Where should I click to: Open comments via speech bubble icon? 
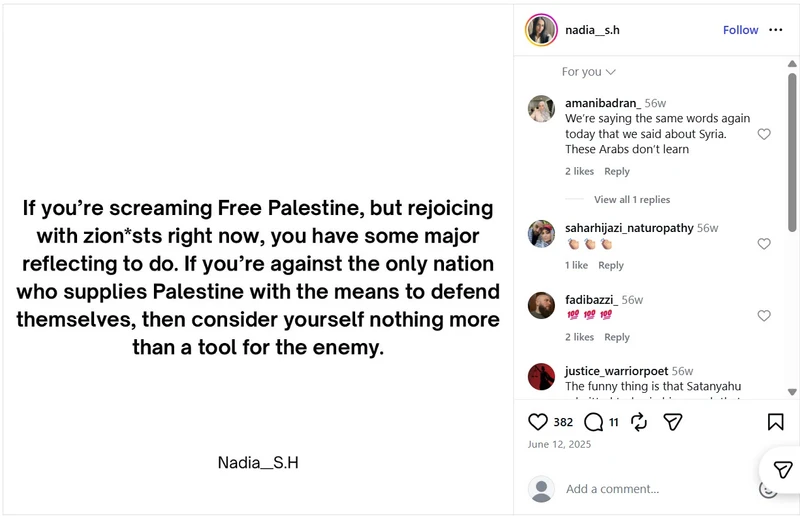click(593, 422)
